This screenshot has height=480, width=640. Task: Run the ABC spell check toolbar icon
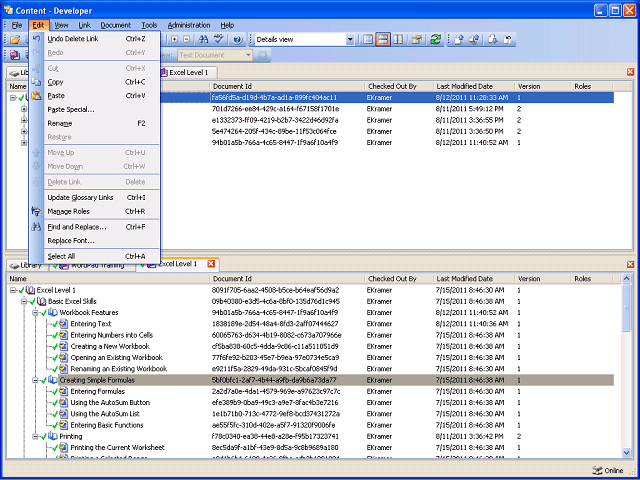[219, 39]
